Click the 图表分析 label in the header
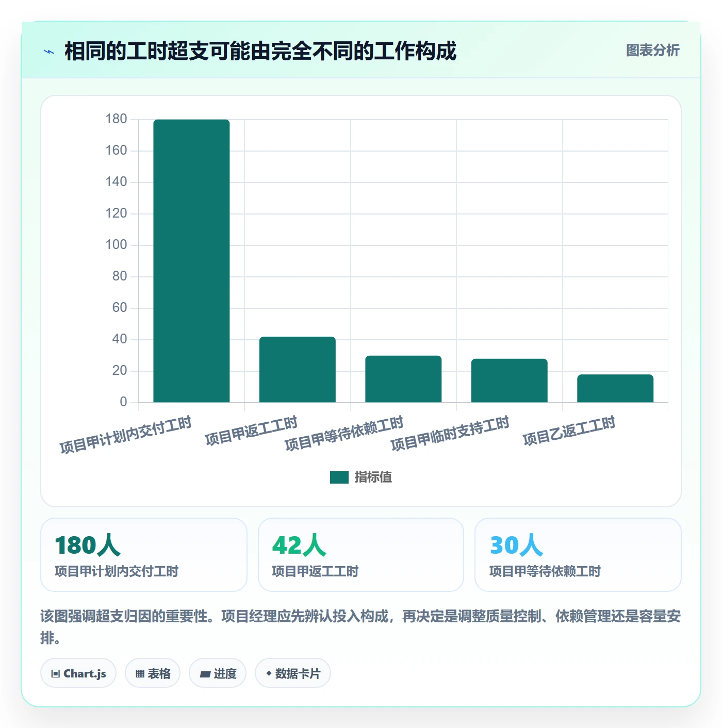This screenshot has height=728, width=722. click(x=652, y=51)
